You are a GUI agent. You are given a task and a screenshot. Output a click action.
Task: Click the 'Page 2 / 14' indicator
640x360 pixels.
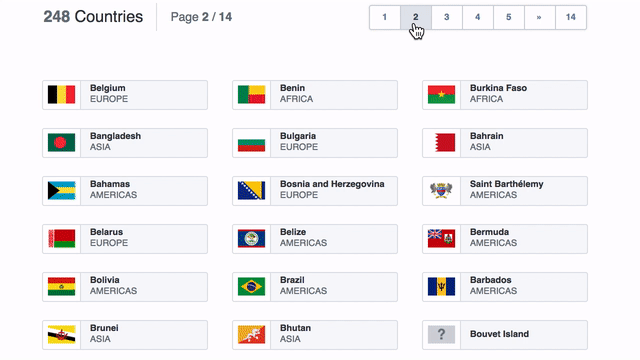(201, 17)
